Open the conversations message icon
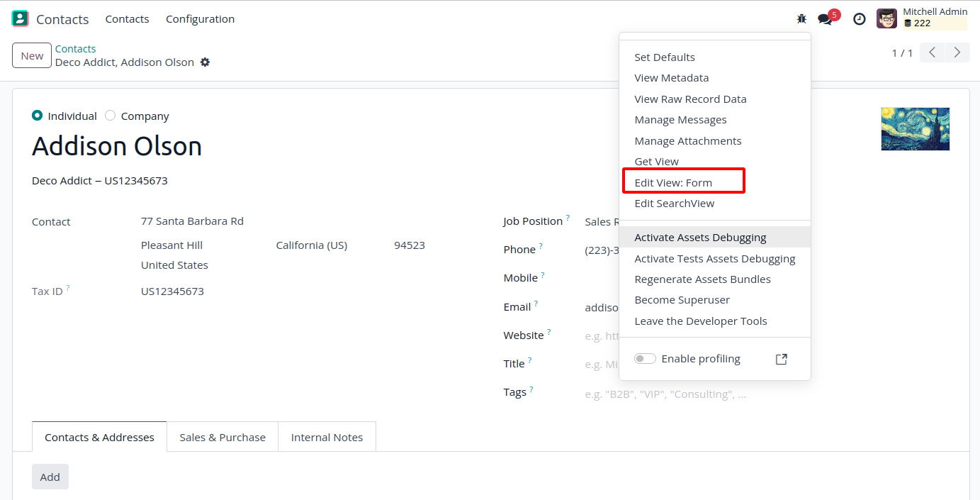This screenshot has height=500, width=980. (825, 19)
